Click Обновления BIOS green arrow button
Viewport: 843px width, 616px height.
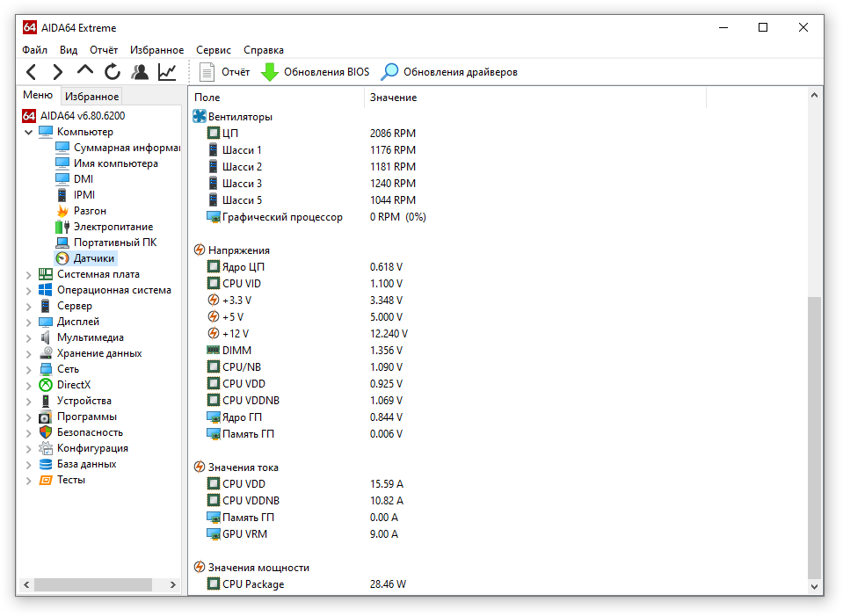(315, 72)
